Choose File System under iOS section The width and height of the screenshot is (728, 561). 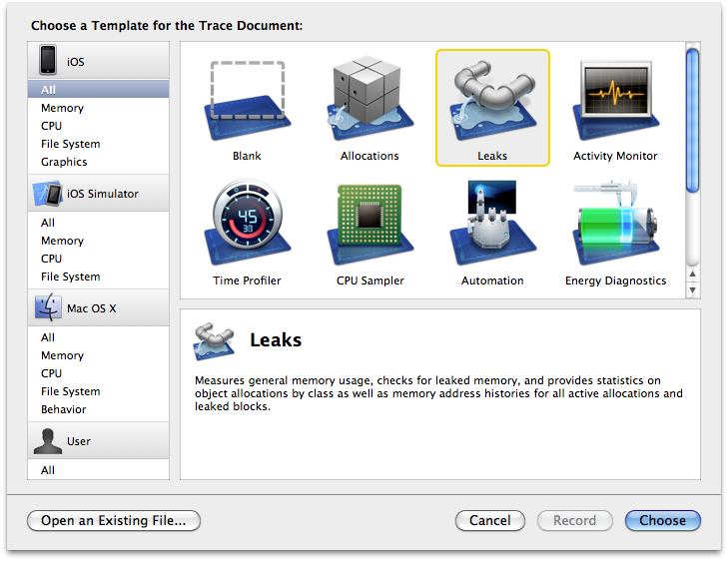click(x=99, y=144)
